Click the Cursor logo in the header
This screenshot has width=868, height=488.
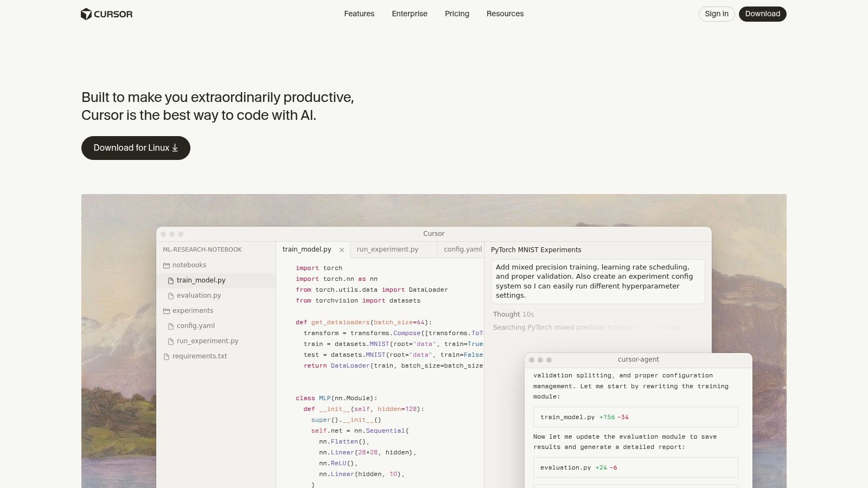pos(107,14)
